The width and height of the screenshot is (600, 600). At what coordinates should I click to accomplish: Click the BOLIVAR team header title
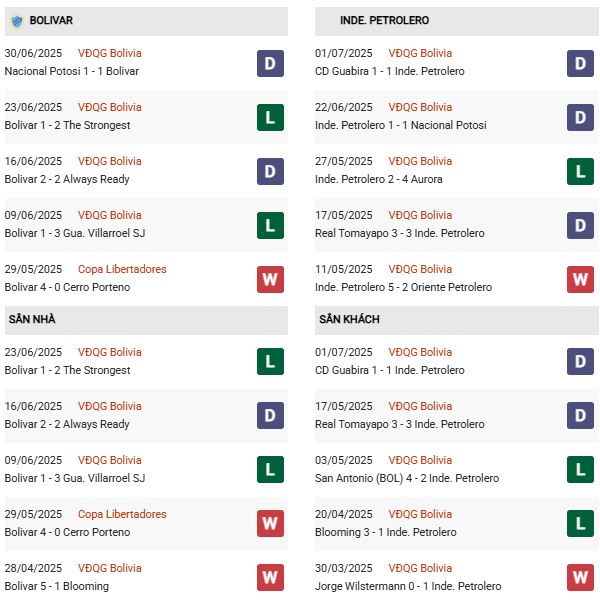(x=51, y=20)
